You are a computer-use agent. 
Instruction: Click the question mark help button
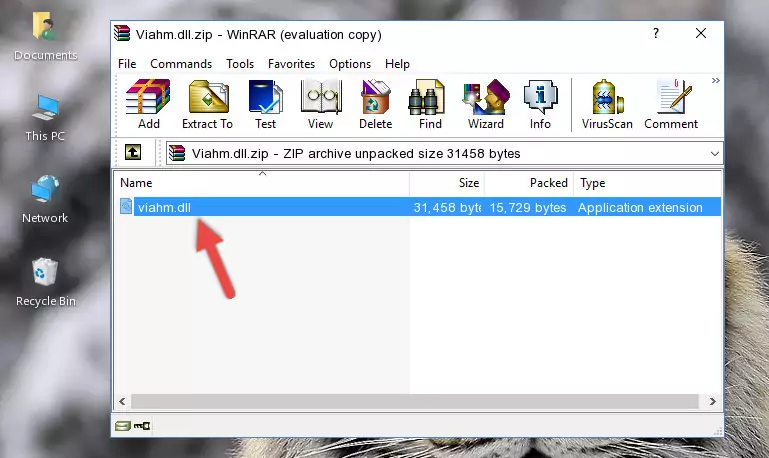(656, 33)
